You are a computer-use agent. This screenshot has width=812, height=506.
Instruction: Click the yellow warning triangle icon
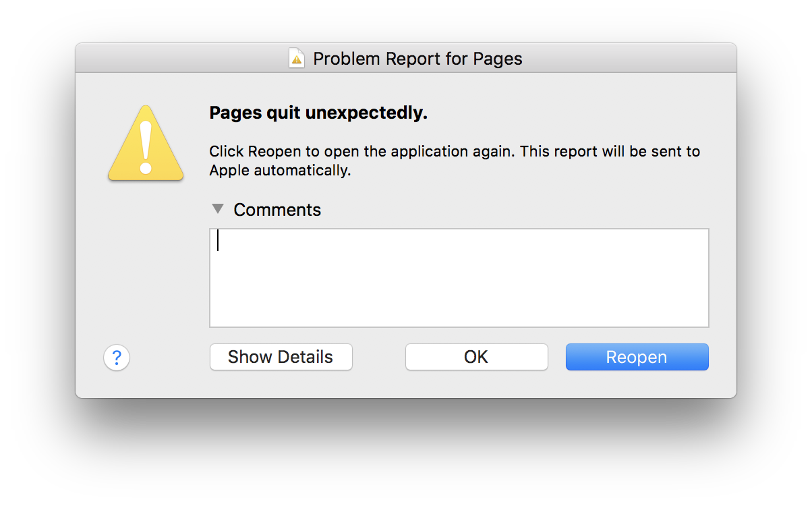[x=146, y=143]
